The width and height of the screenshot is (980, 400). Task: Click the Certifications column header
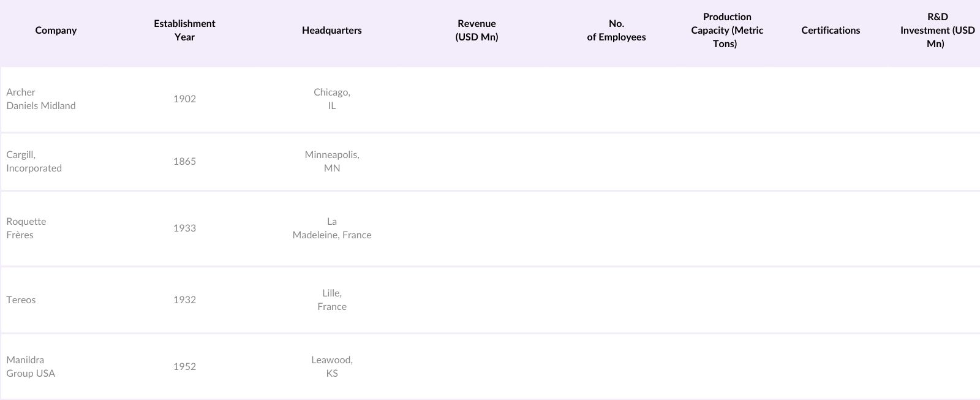pos(831,31)
